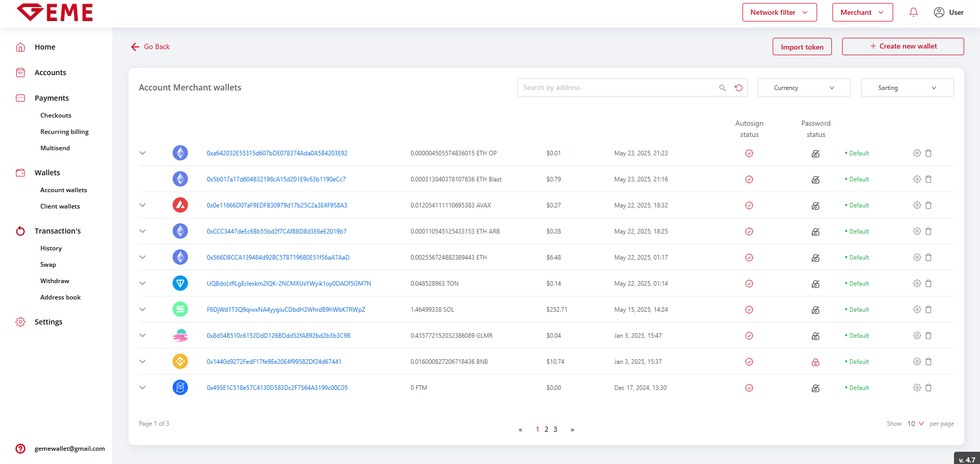Open Client wallets in sidebar

click(60, 206)
